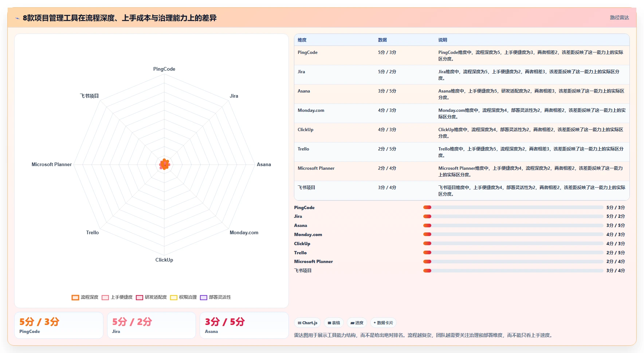Click the Monday.com label in the progress list
This screenshot has width=644, height=353.
pyautogui.click(x=308, y=235)
